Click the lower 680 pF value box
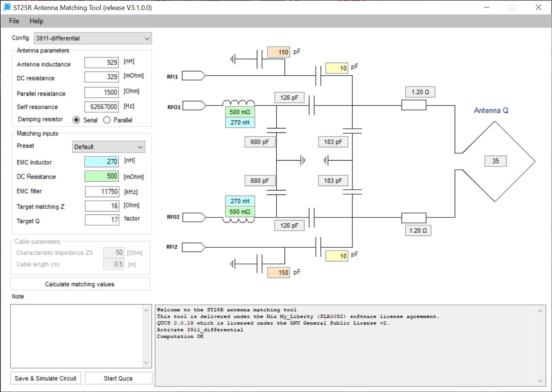552x392 pixels. click(x=260, y=180)
